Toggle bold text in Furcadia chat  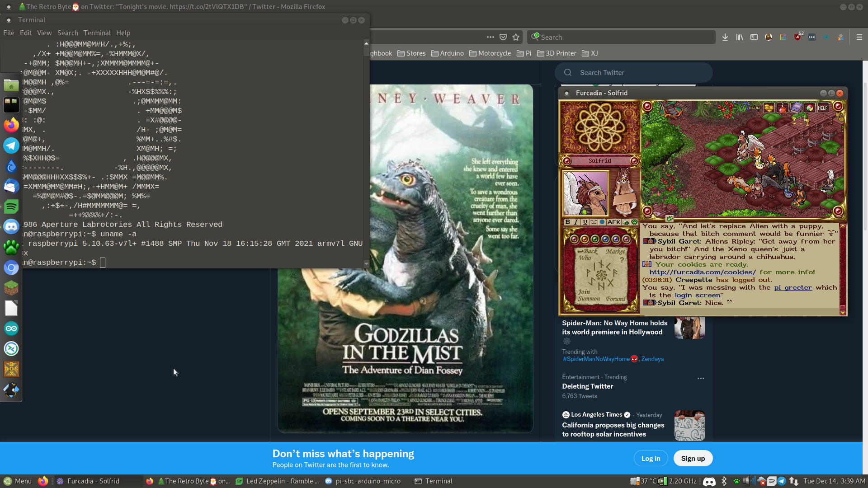click(x=568, y=222)
